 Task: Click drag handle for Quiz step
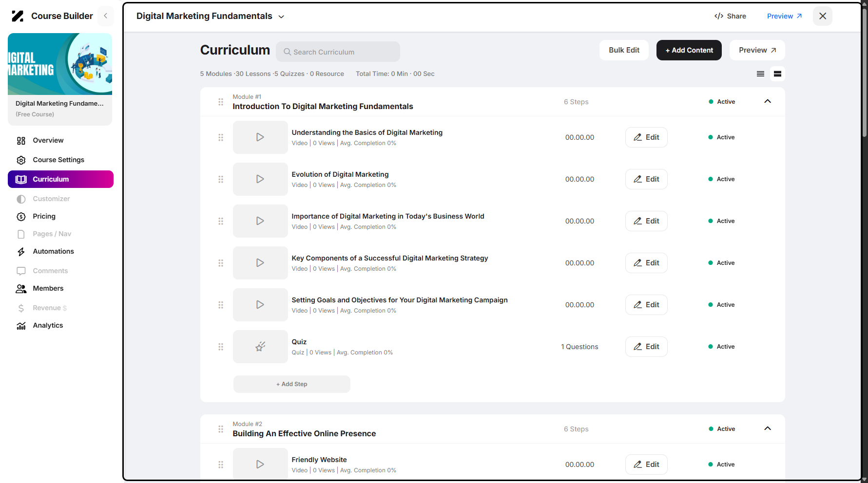click(221, 347)
